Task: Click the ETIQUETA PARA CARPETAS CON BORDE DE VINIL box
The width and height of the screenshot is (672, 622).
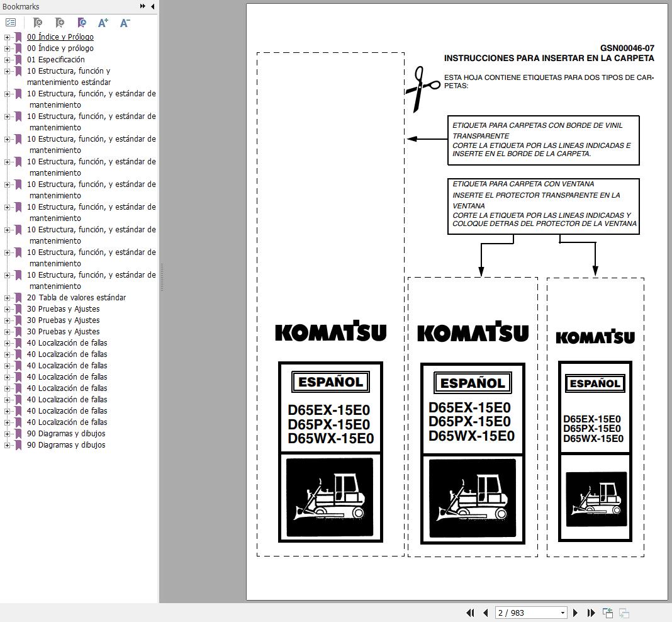Action: tap(543, 140)
